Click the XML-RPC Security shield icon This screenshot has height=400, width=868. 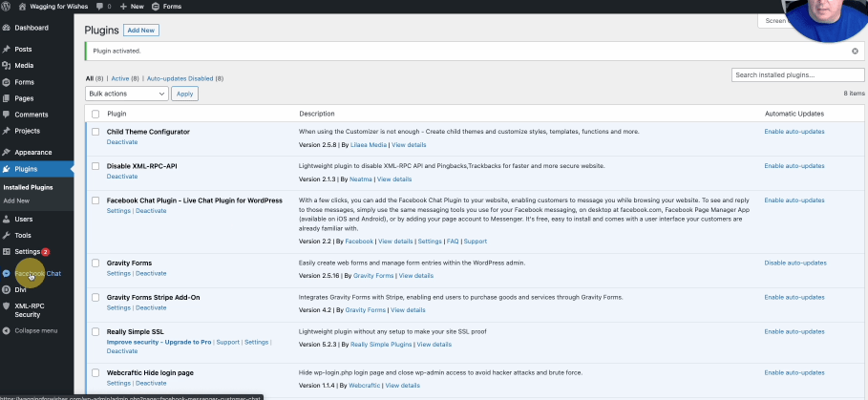coord(6,305)
